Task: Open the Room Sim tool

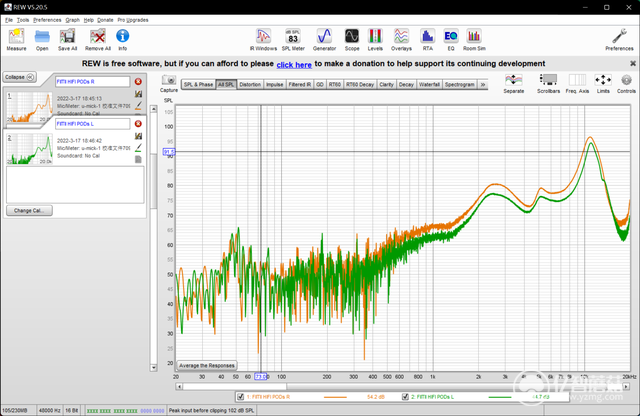Action: click(x=474, y=40)
